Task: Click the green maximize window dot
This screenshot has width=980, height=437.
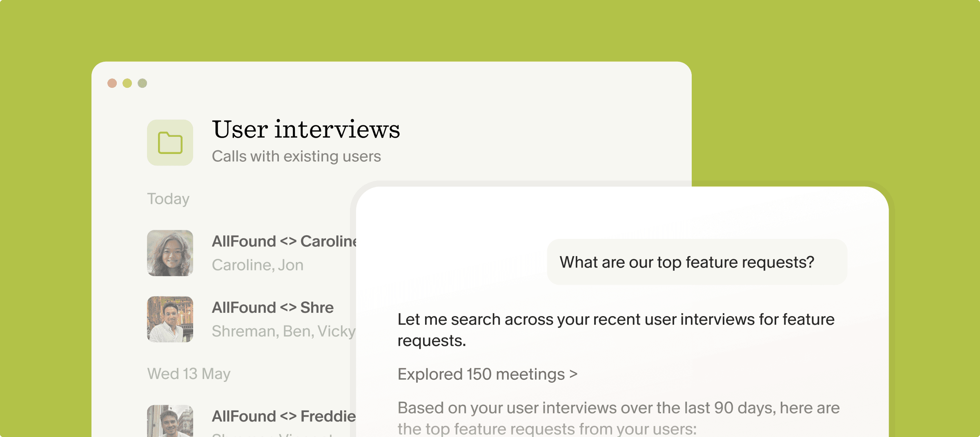Action: 143,83
